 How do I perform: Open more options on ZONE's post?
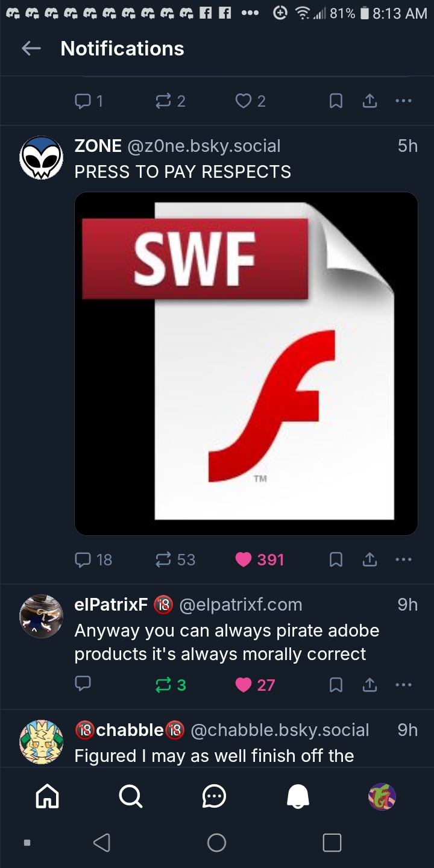tap(403, 560)
